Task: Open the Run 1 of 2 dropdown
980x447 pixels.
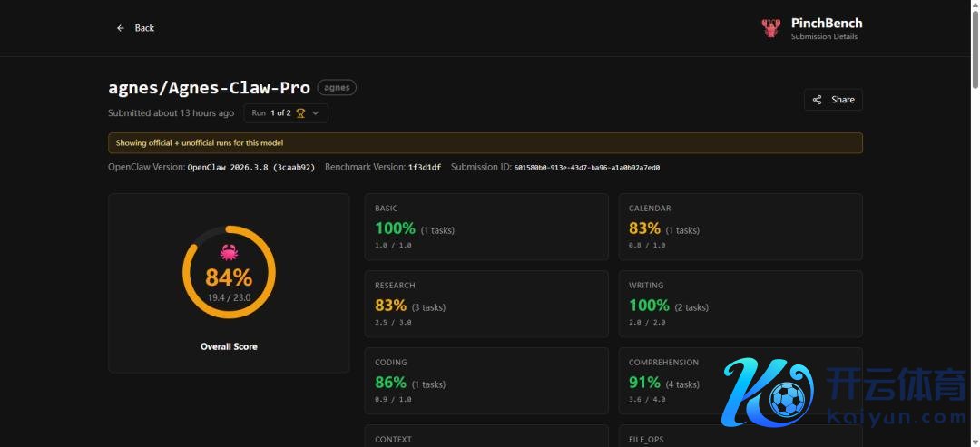Action: [285, 113]
